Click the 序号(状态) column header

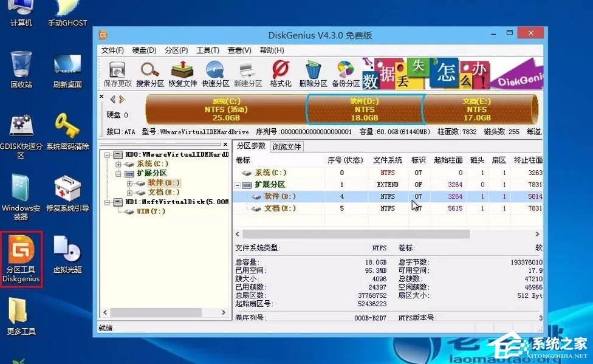pos(346,160)
